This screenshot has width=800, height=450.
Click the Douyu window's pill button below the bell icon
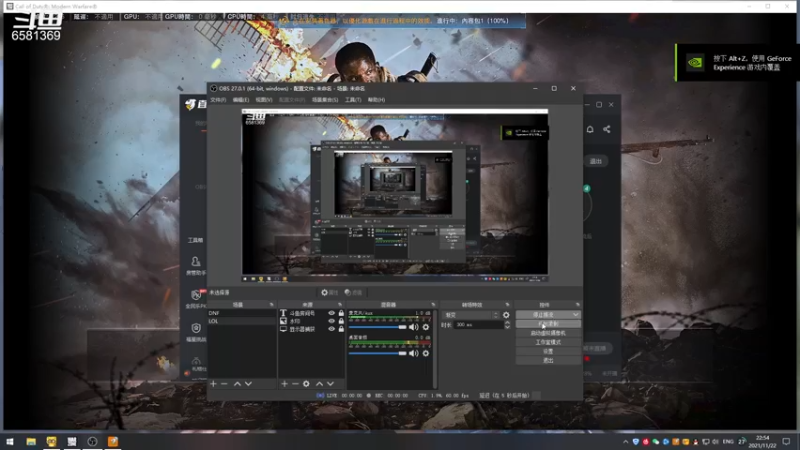pyautogui.click(x=595, y=161)
